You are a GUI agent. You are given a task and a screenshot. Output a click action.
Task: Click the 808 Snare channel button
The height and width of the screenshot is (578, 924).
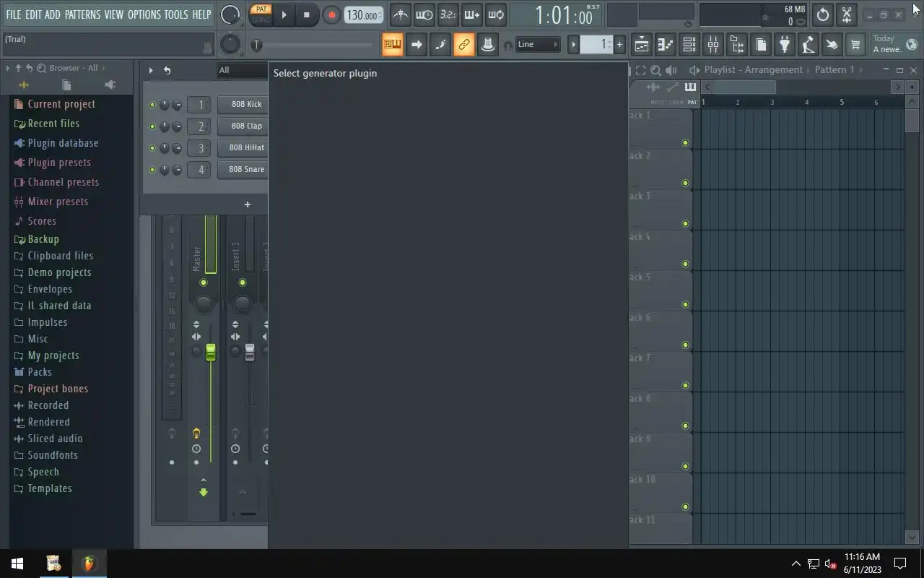(x=243, y=169)
